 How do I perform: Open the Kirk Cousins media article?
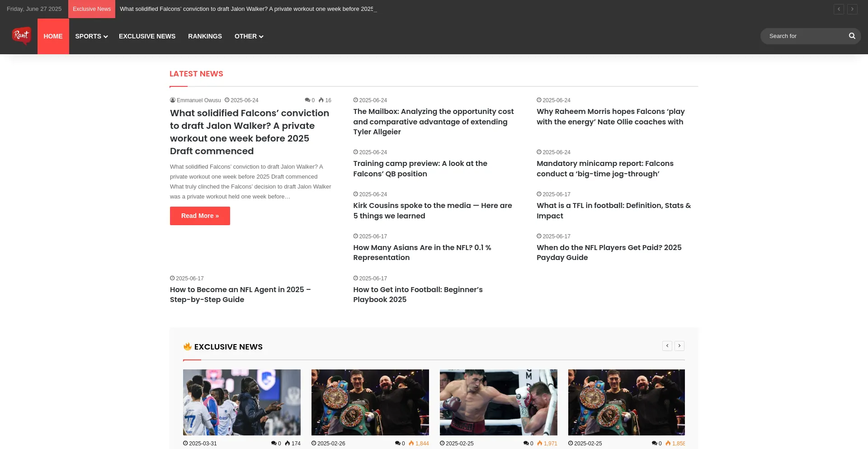pos(432,211)
